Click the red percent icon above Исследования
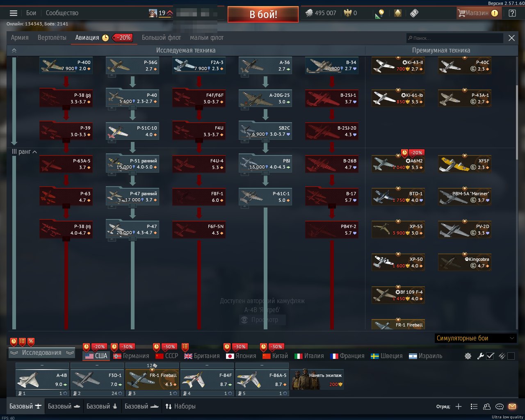 tap(31, 341)
